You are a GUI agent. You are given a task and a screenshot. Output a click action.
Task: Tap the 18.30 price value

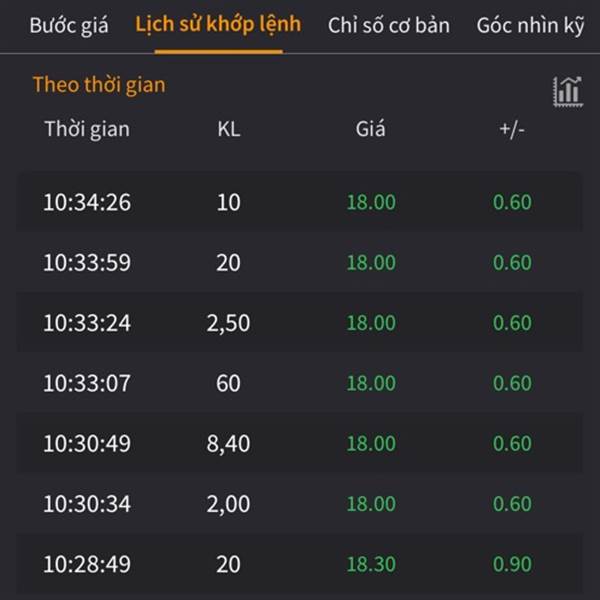click(371, 564)
